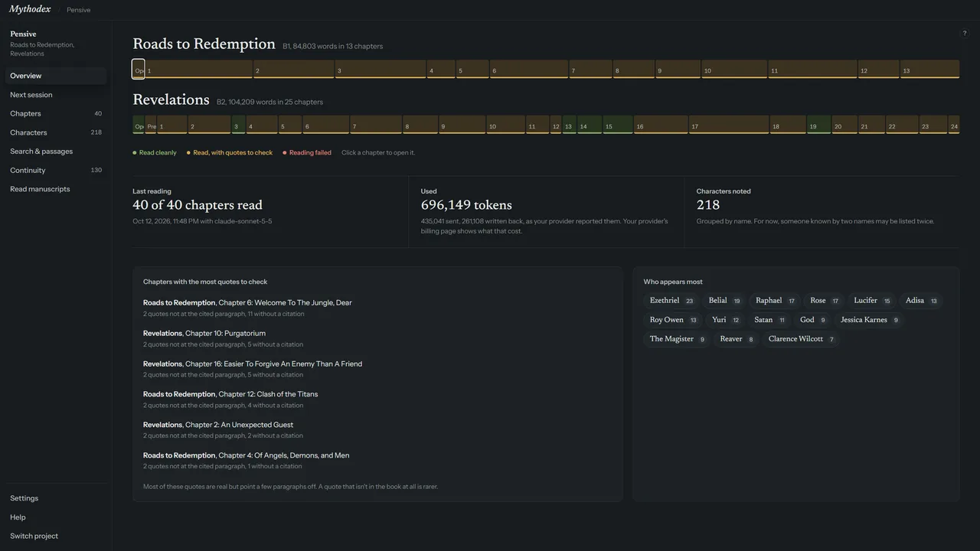The height and width of the screenshot is (551, 980).
Task: Open chapter 17 block in the Revelations bar
Action: pyautogui.click(x=729, y=126)
